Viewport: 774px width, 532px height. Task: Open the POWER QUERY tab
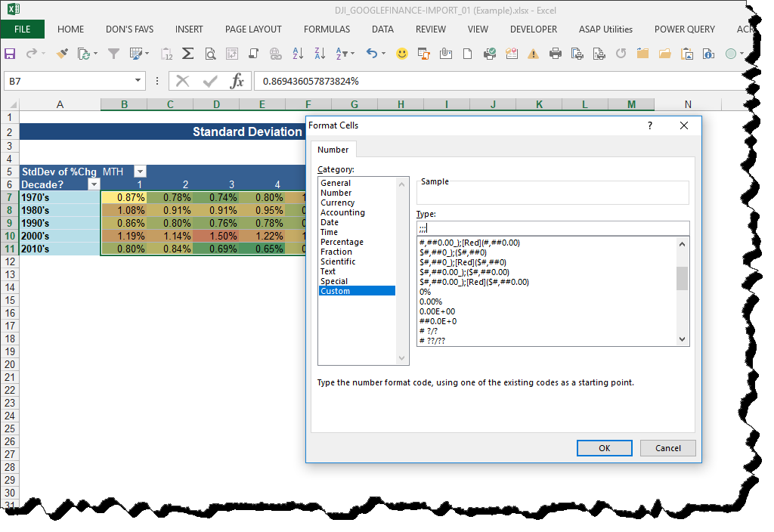coord(685,29)
